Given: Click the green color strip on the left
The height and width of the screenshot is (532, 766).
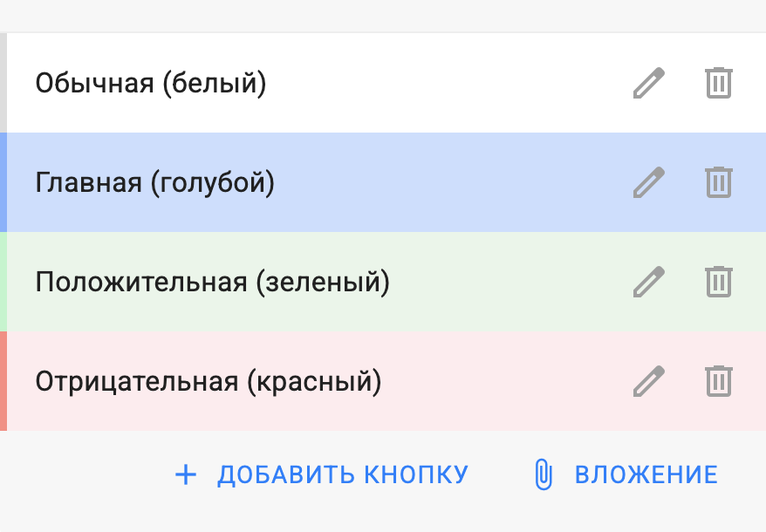Looking at the screenshot, I should click(3, 282).
